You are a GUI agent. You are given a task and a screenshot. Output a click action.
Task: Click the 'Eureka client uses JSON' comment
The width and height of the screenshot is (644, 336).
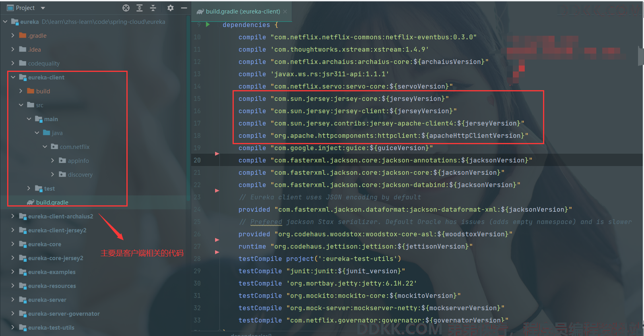[x=330, y=197]
